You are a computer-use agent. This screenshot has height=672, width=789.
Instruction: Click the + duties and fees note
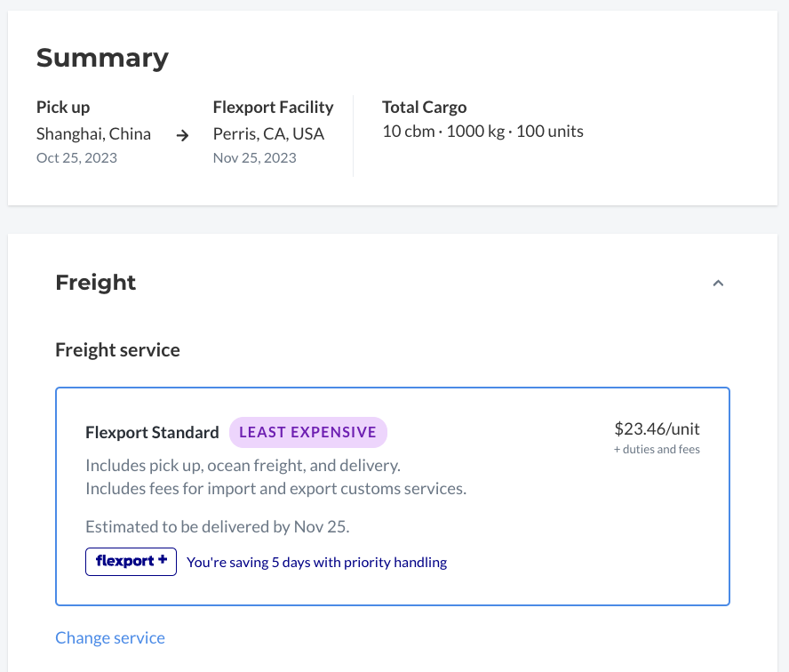click(x=657, y=449)
